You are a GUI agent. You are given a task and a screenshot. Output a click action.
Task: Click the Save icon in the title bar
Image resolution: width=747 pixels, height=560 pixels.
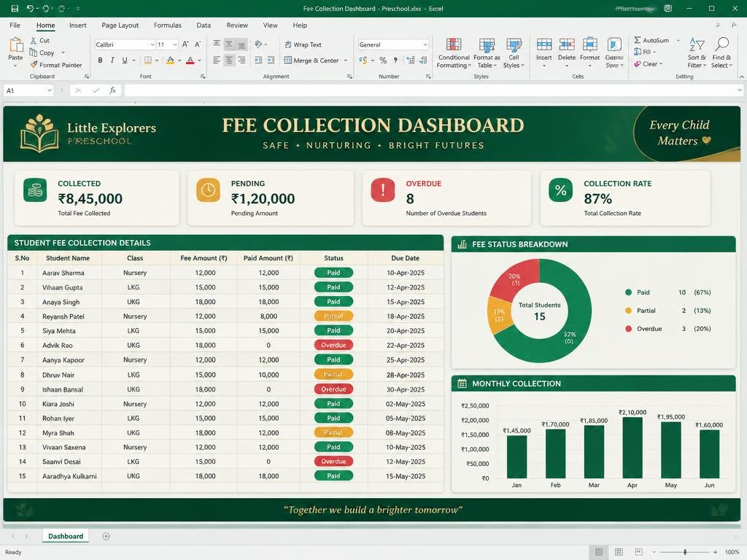[x=15, y=9]
